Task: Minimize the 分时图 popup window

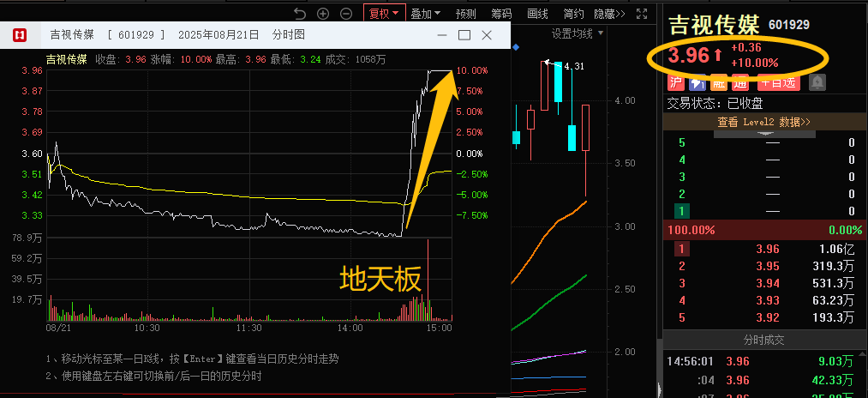Action: pos(442,35)
